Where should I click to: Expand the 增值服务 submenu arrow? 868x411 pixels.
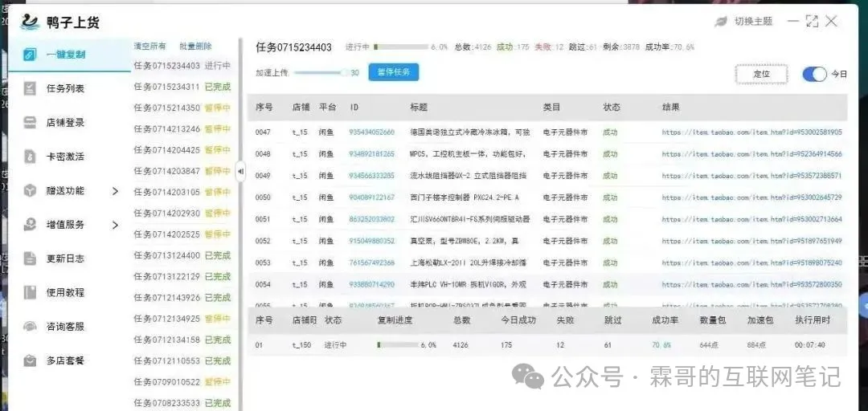point(115,225)
